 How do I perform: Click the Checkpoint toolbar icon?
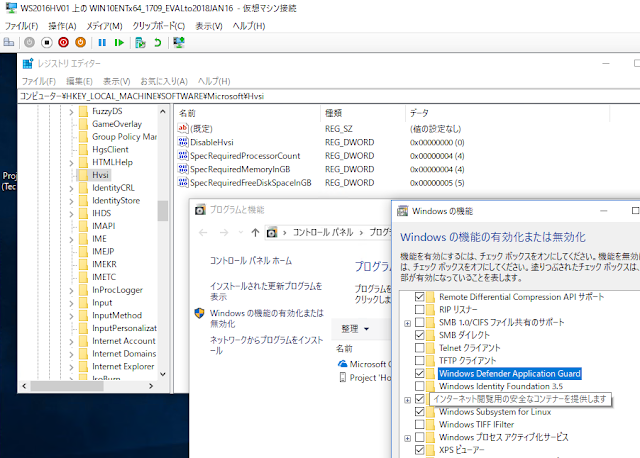coord(140,42)
